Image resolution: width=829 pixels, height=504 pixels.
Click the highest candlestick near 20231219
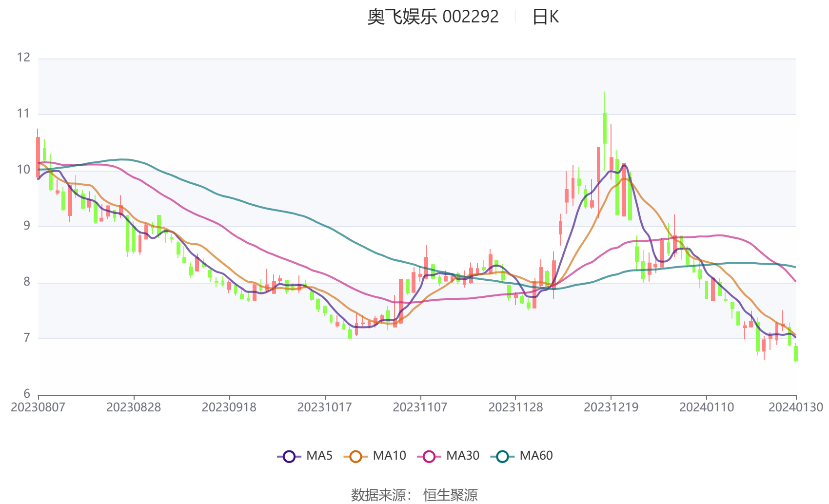click(605, 129)
